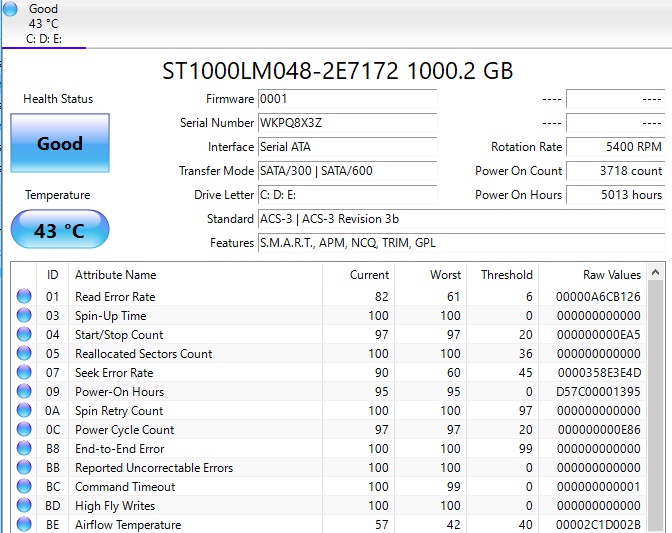The height and width of the screenshot is (533, 672).
Task: Click the drive model title ST1000LM048
Action: pos(337,71)
